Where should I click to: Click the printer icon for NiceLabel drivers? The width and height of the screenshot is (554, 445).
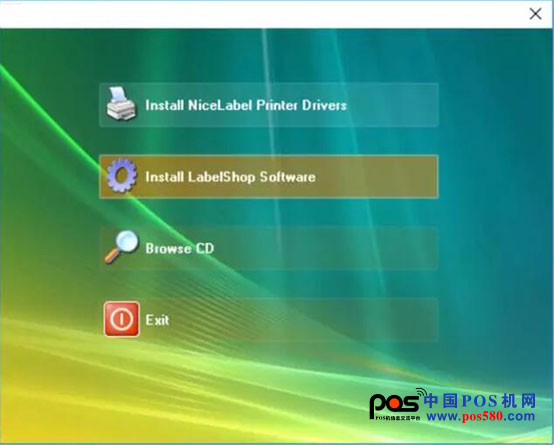[121, 104]
